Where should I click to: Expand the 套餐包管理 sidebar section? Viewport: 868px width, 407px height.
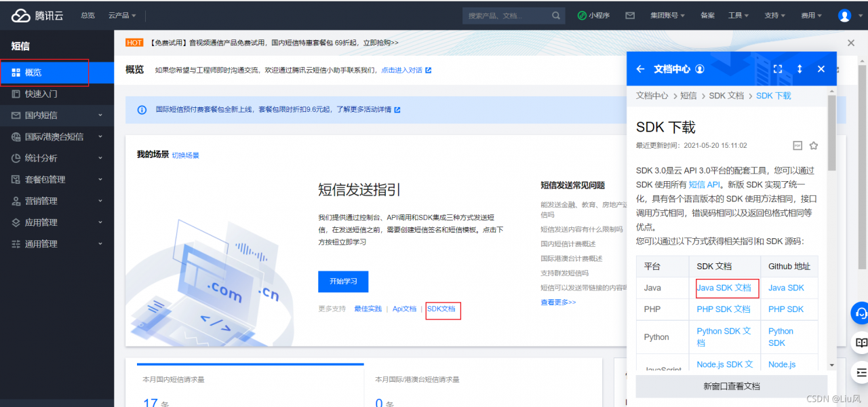(x=57, y=179)
